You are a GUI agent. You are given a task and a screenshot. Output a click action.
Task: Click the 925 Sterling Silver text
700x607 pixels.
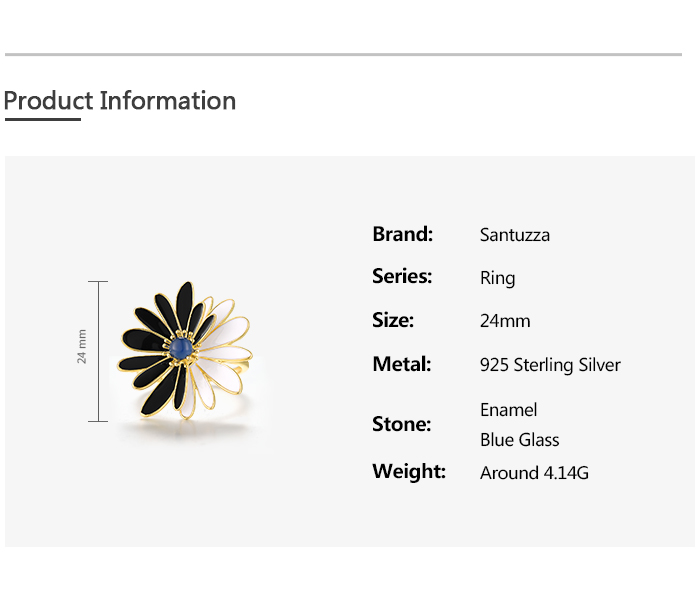point(550,365)
